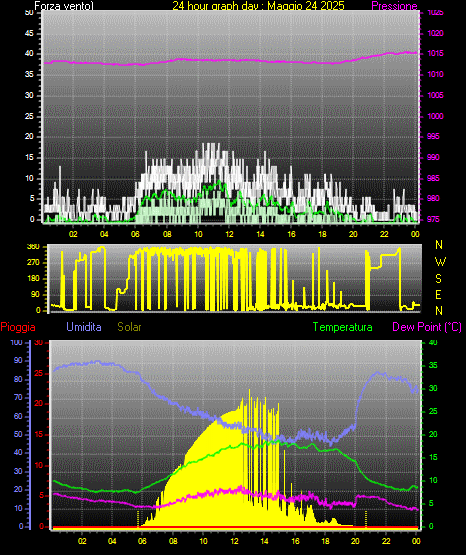Click the Solar legend label
The image size is (466, 555).
129,327
